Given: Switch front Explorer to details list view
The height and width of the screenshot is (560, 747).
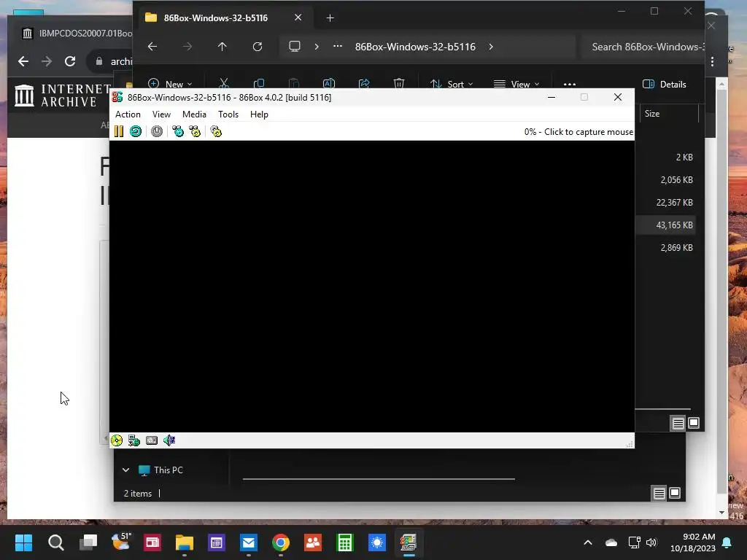Looking at the screenshot, I should click(x=678, y=423).
